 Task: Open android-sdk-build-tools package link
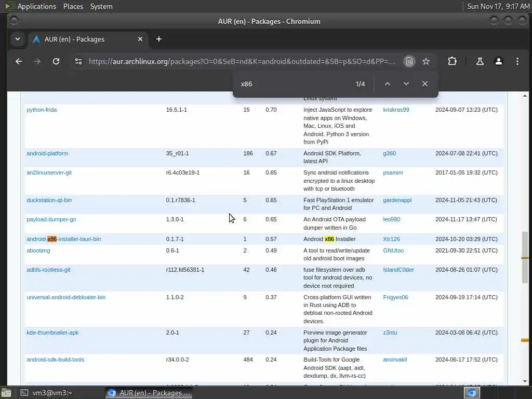[55, 360]
